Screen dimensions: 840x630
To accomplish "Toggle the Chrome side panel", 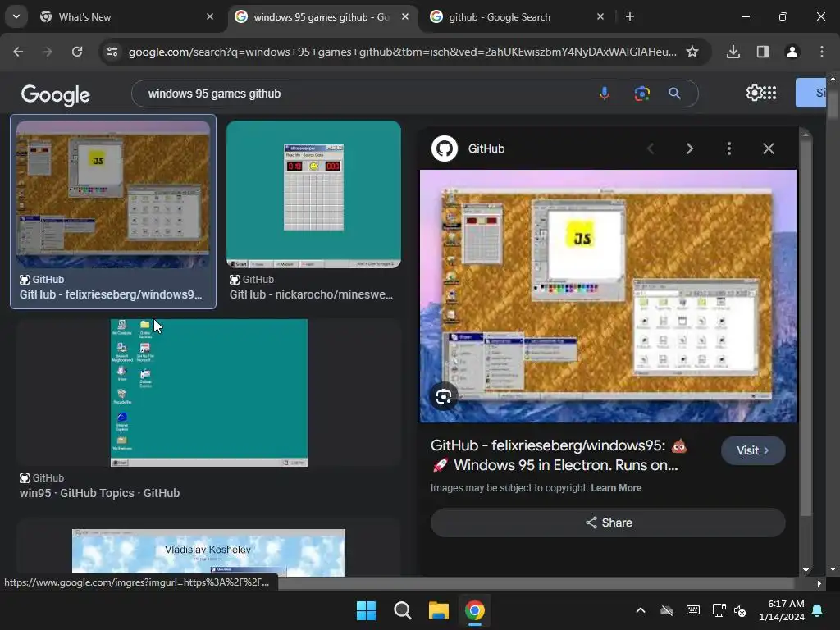I will click(x=763, y=52).
